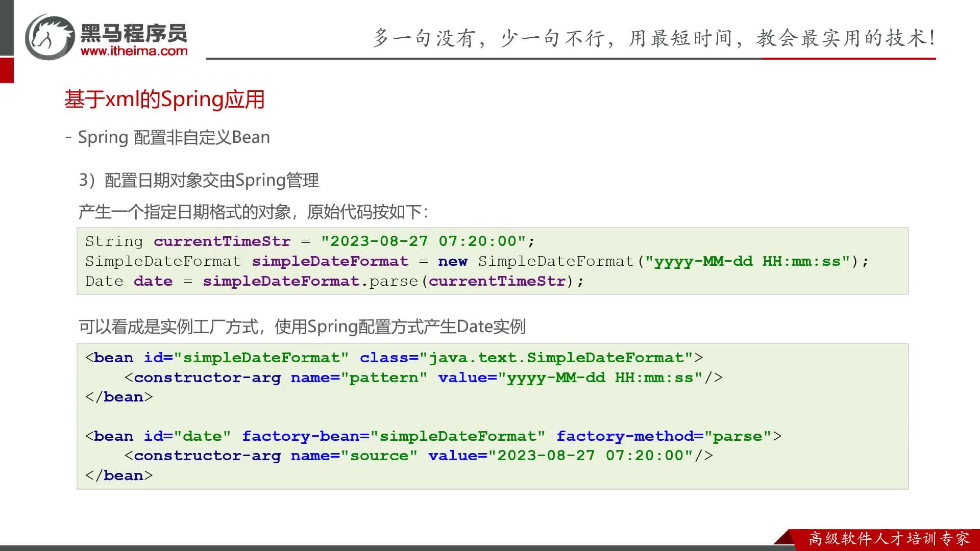Click the 黑马程序员 brand name text
The height and width of the screenshot is (551, 980).
coord(134,33)
